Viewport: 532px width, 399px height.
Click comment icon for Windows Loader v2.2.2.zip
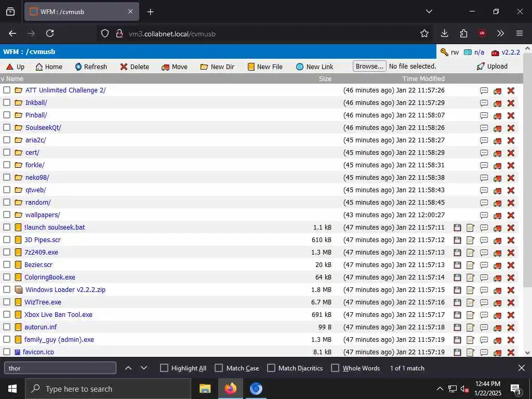tap(484, 290)
